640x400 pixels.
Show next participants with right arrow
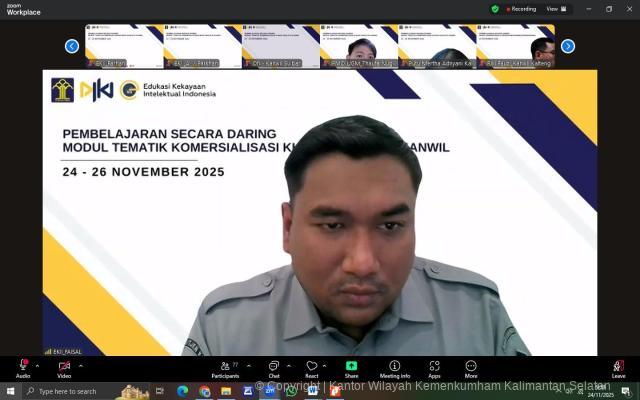point(568,46)
